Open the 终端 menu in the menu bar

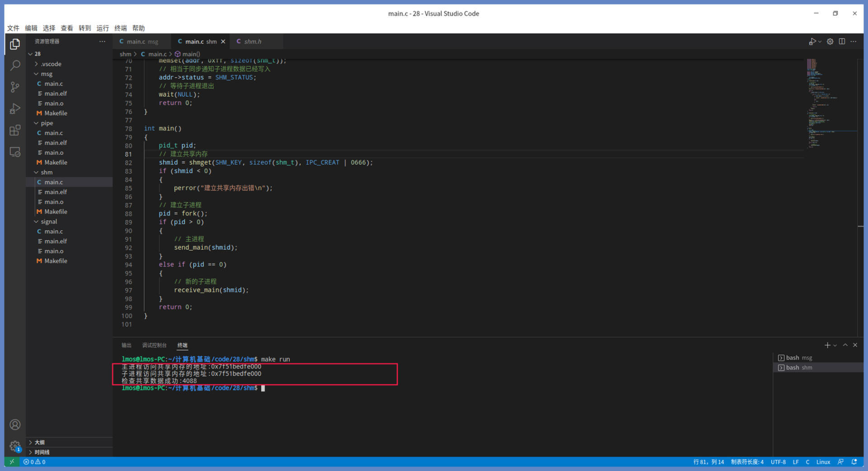coord(121,28)
